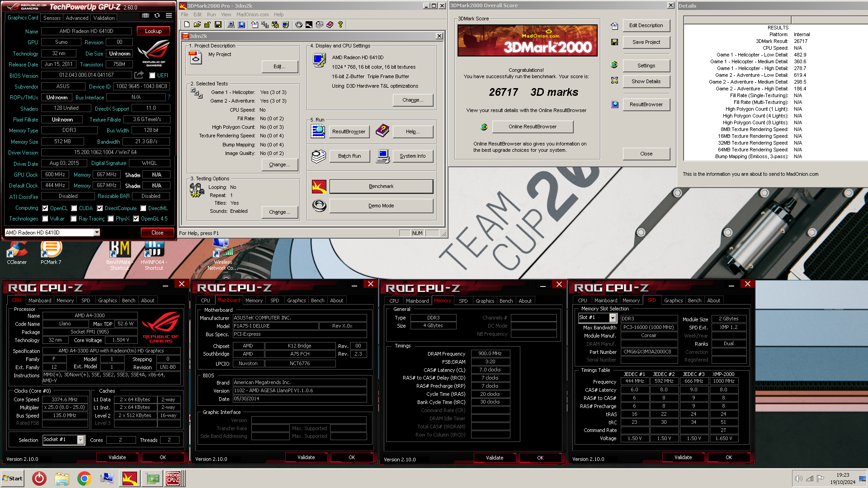Toggle the UEFI checkbox in GPU-Z
This screenshot has width=868, height=488.
click(x=152, y=75)
